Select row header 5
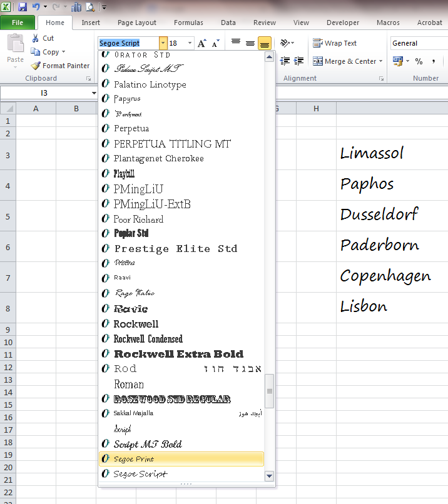The width and height of the screenshot is (448, 504). pos(8,216)
